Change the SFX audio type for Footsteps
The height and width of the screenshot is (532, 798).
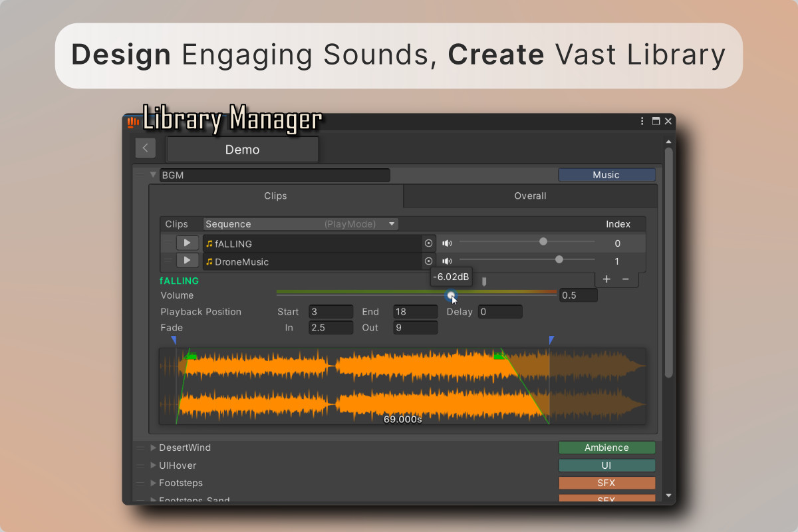click(x=606, y=483)
